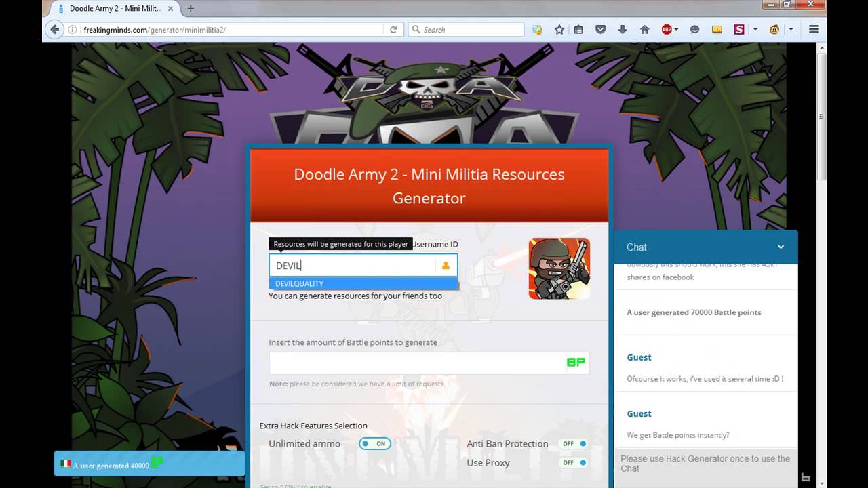Collapse the Chat panel with the chevron
868x488 pixels.
click(x=781, y=247)
